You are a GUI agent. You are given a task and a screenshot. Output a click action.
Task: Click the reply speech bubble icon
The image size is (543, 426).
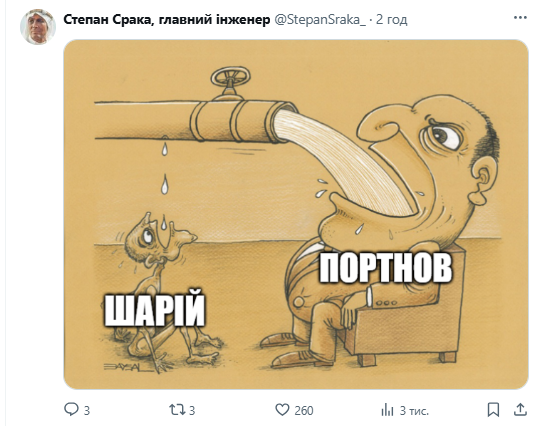[x=71, y=410]
